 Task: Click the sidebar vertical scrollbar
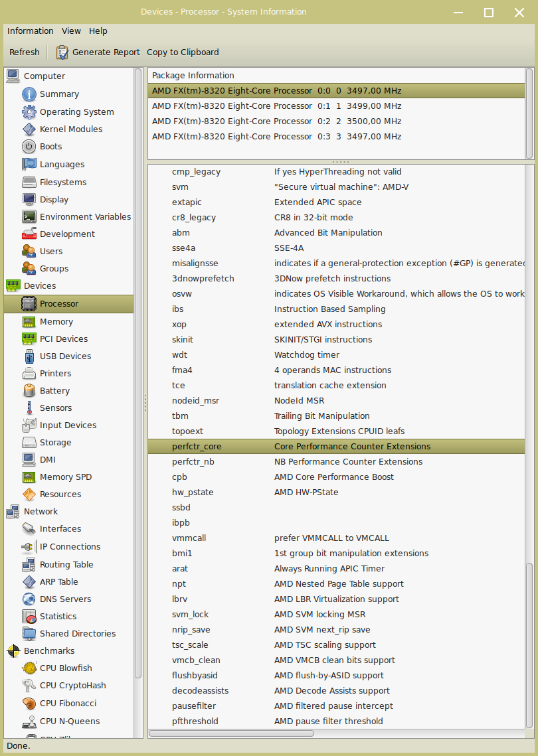(x=138, y=373)
